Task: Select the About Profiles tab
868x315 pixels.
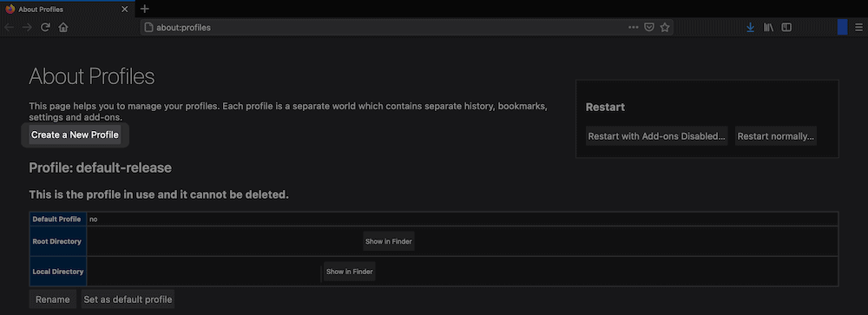Action: [x=67, y=10]
